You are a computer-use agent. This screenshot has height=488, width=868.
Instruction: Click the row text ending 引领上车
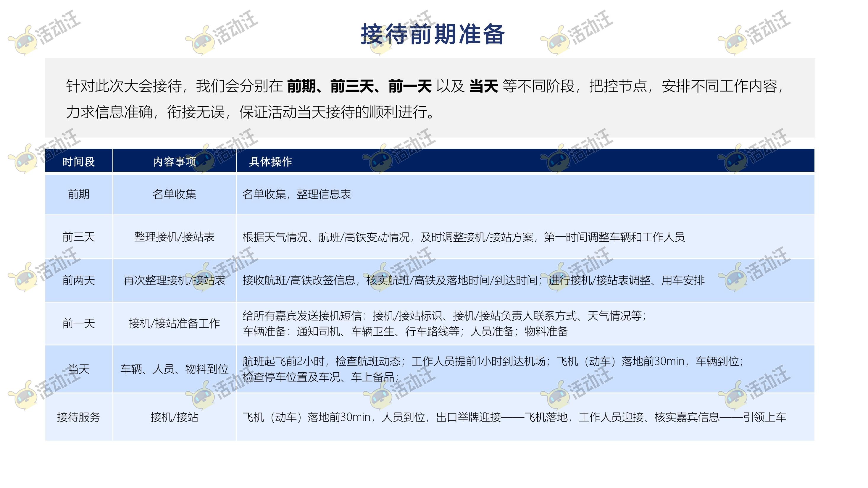click(x=514, y=417)
